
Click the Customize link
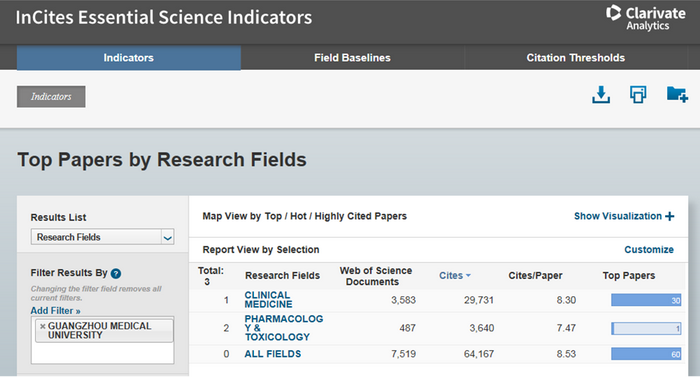649,250
